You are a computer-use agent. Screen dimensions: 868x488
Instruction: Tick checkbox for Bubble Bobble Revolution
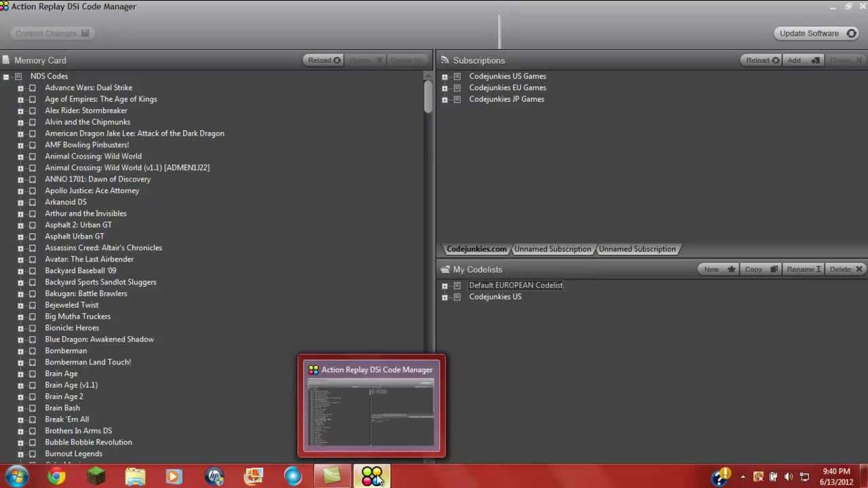pos(32,443)
